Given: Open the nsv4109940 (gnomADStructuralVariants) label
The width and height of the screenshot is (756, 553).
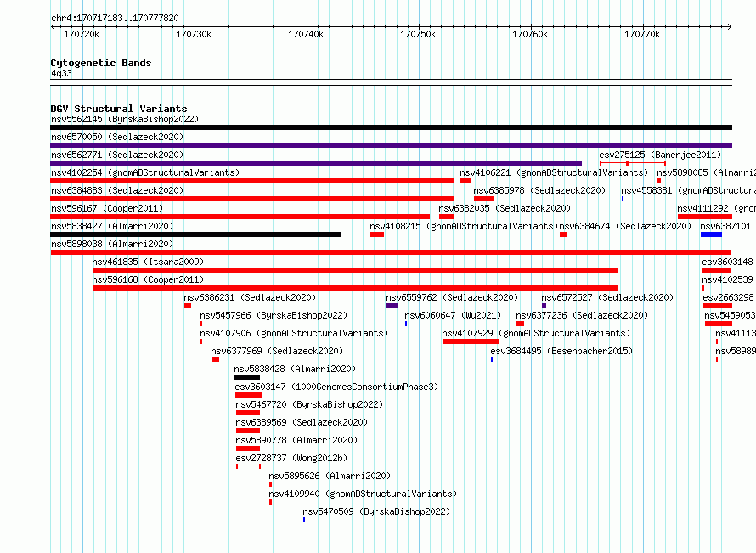Looking at the screenshot, I should [x=363, y=494].
